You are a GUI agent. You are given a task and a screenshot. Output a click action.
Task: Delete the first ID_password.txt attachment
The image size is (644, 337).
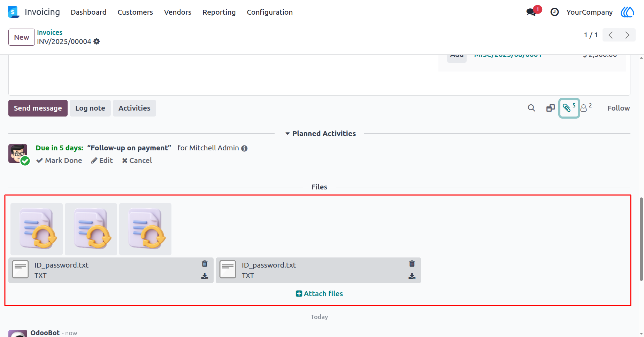tap(205, 264)
